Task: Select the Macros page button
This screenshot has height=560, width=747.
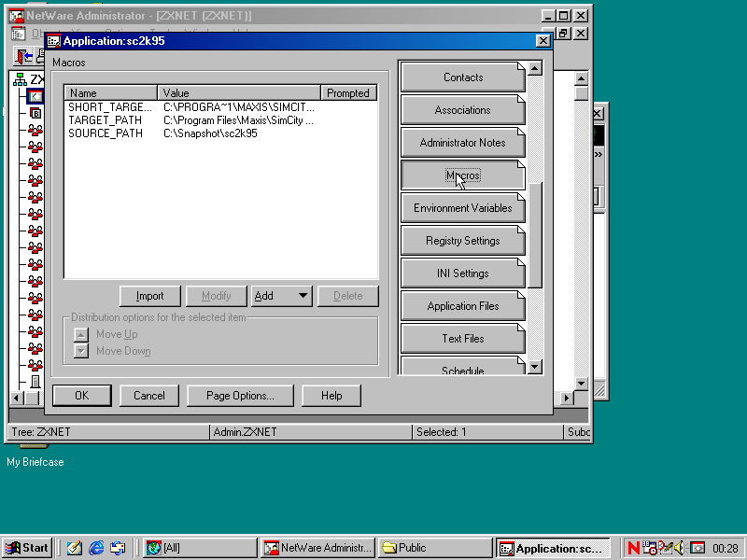Action: coord(462,175)
